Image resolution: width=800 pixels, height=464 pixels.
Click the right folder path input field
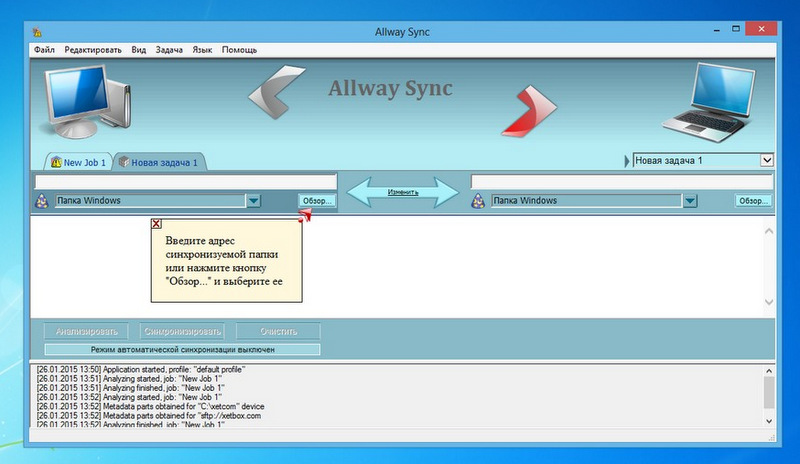tap(622, 182)
